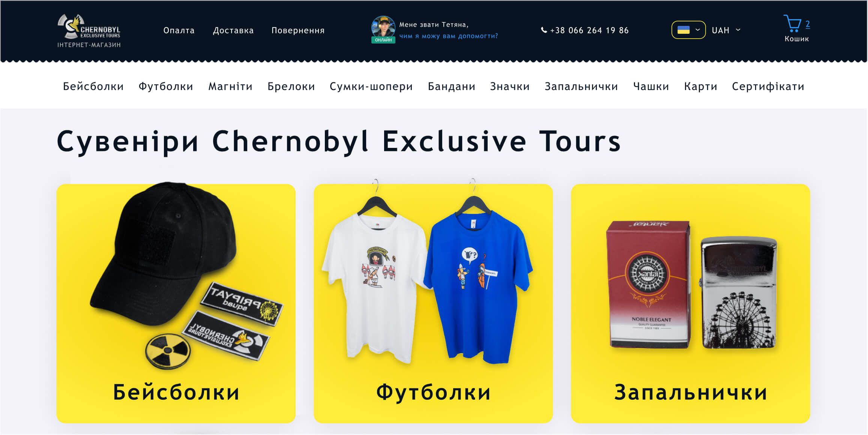
Task: Open the Футболки t-shirts thumbnail card
Action: [433, 303]
